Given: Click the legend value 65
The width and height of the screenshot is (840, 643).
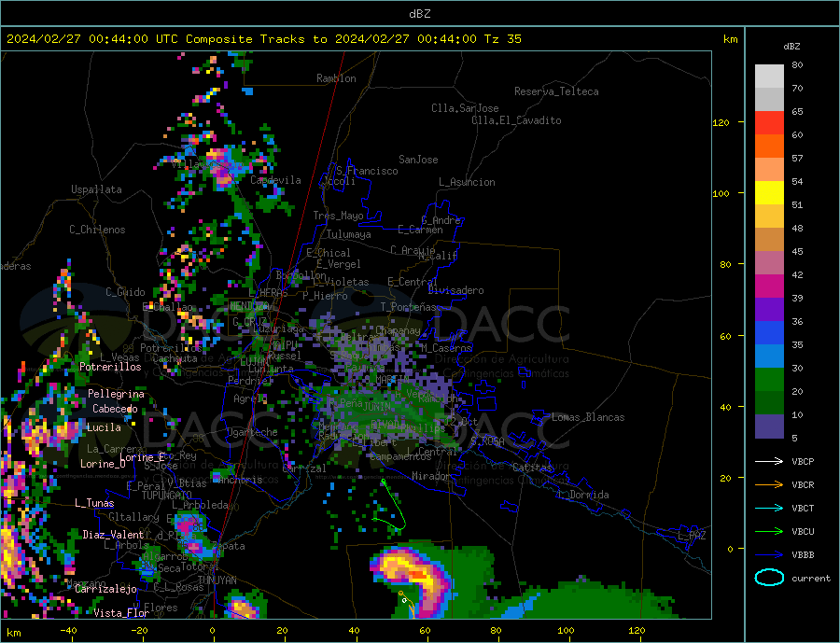Looking at the screenshot, I should (797, 112).
